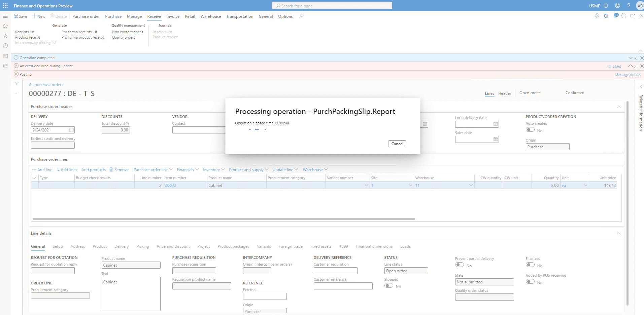Open Recent clock icon in sidebar

tap(5, 46)
